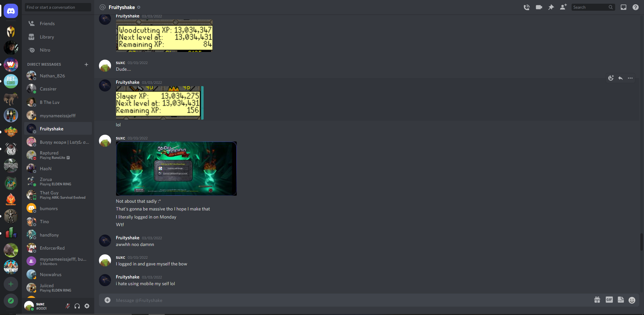Click the chat scrollbar
The image size is (644, 315).
(x=641, y=242)
